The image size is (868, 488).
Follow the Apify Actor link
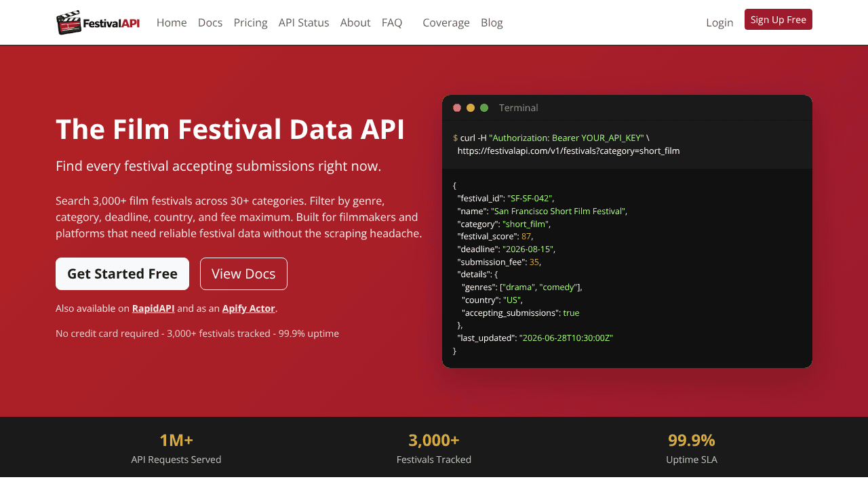(249, 308)
